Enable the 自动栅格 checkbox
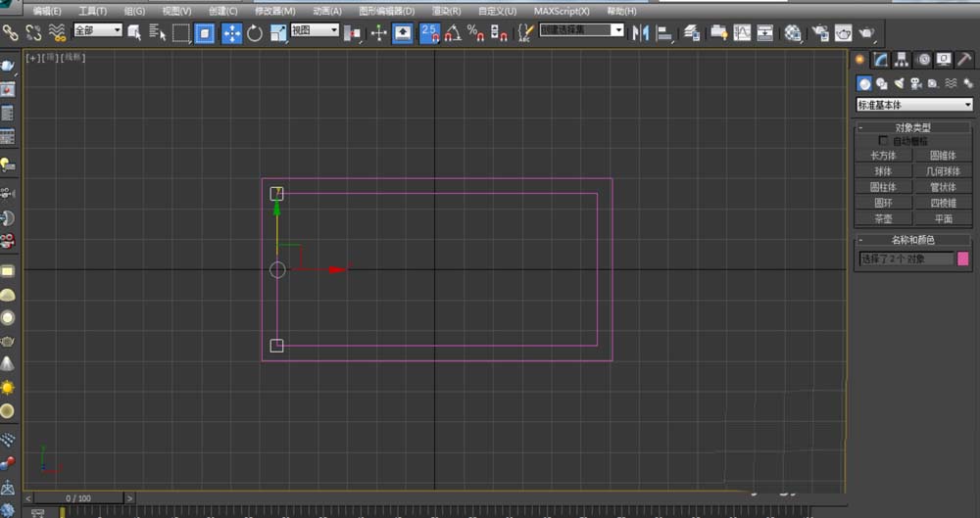 pos(885,141)
